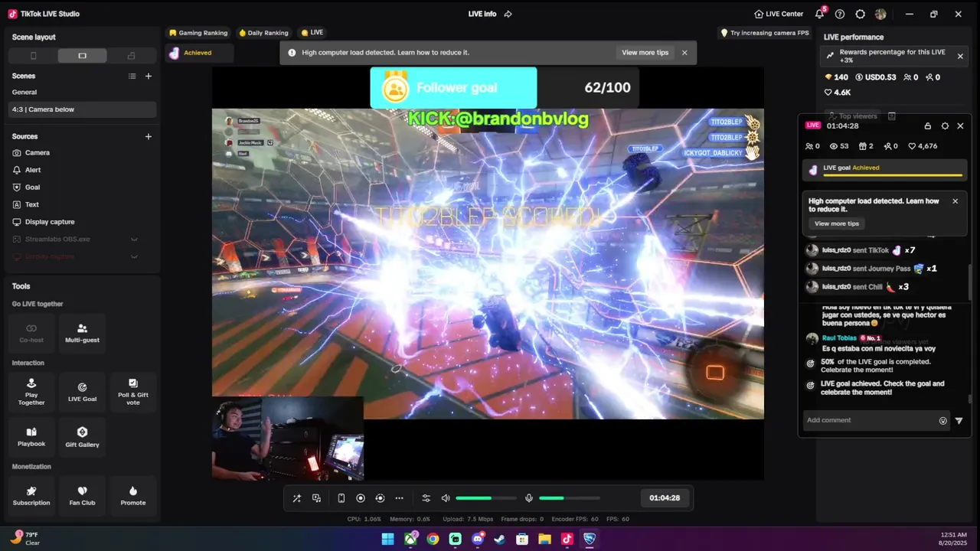Open the emoji picker in comment box
Viewport: 980px width, 551px height.
(x=943, y=420)
